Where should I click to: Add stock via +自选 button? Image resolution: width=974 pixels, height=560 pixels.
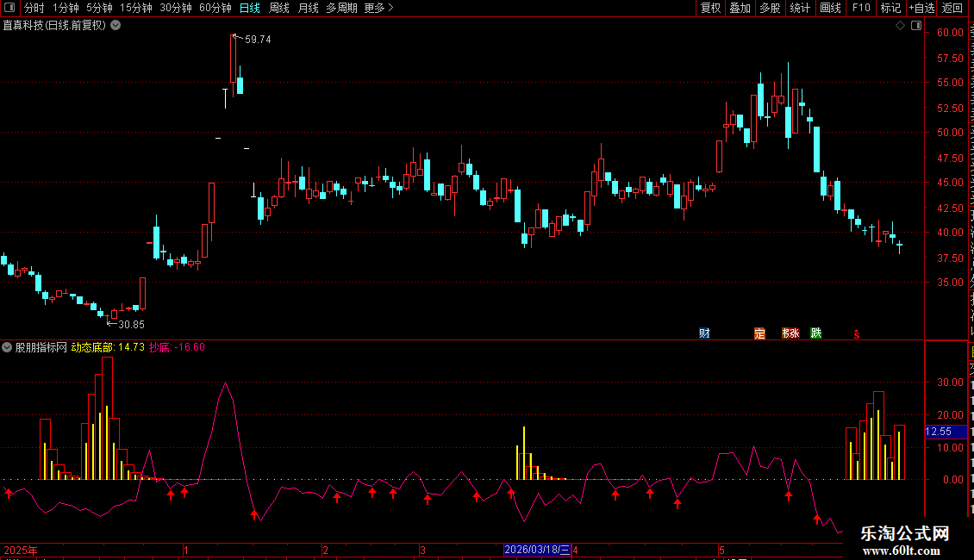coord(921,8)
